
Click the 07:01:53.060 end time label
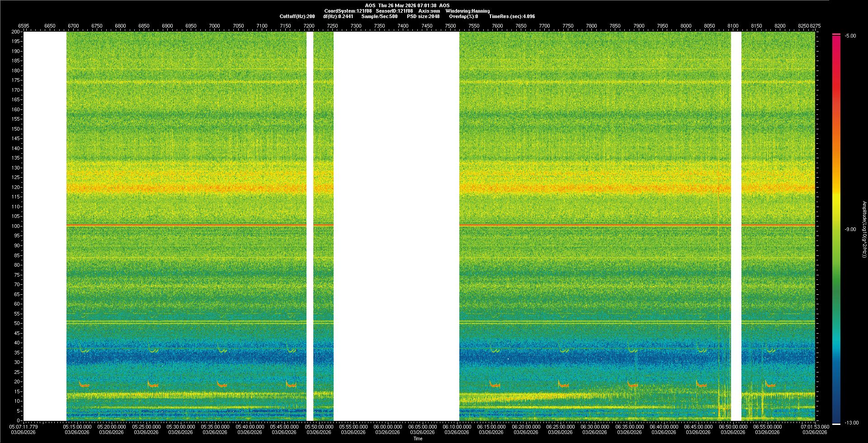pyautogui.click(x=815, y=426)
